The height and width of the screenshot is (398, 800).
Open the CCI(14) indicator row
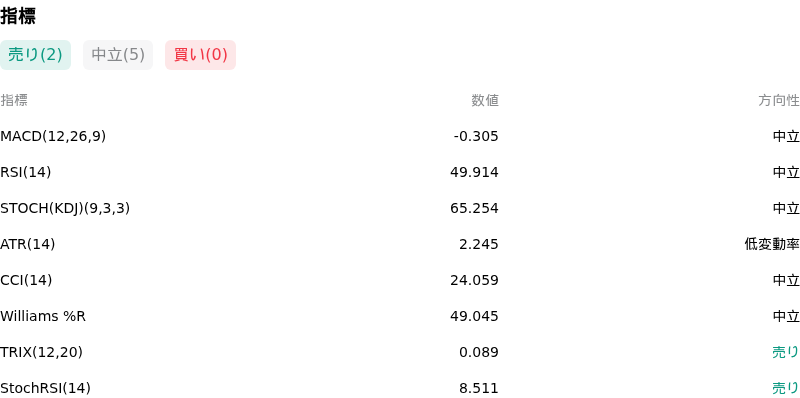(x=400, y=280)
